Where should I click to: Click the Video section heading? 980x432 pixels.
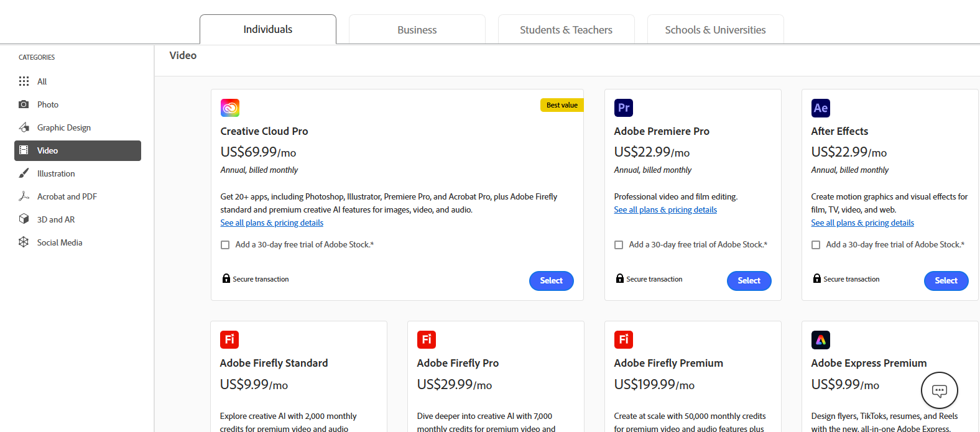click(183, 55)
